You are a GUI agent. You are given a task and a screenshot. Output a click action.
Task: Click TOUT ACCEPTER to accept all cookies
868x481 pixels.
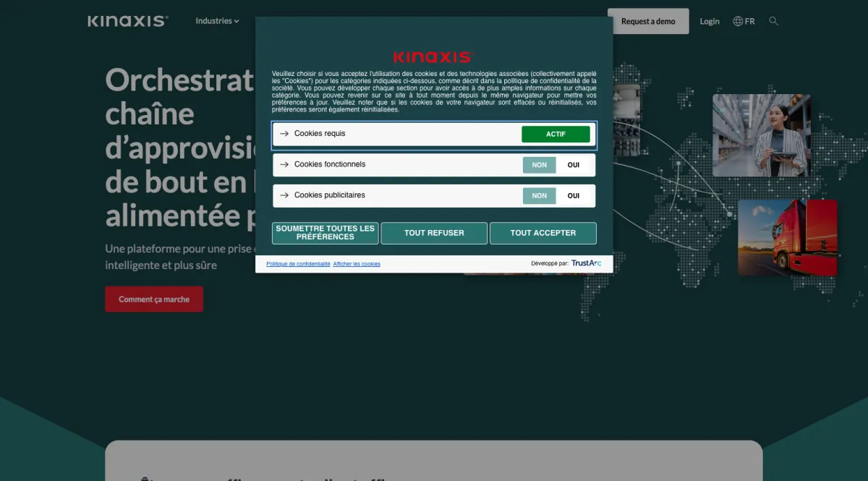click(x=542, y=233)
